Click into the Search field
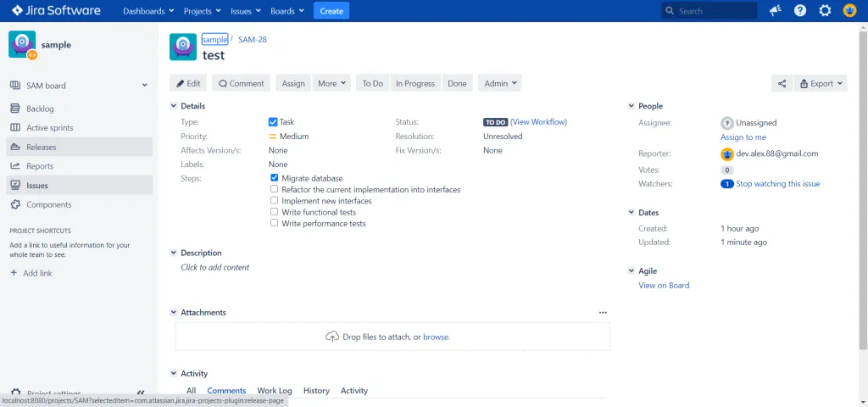The image size is (868, 407). [x=709, y=10]
